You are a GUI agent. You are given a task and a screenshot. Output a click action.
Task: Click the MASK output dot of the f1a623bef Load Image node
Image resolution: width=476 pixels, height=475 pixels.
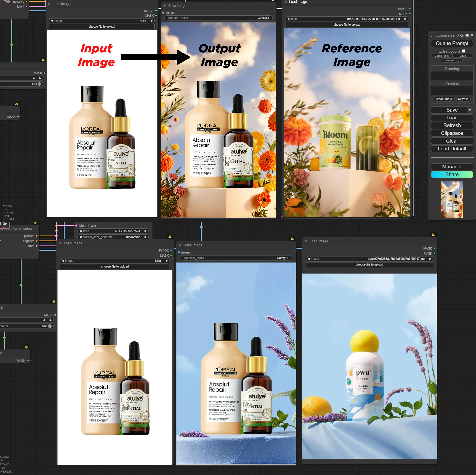[410, 14]
